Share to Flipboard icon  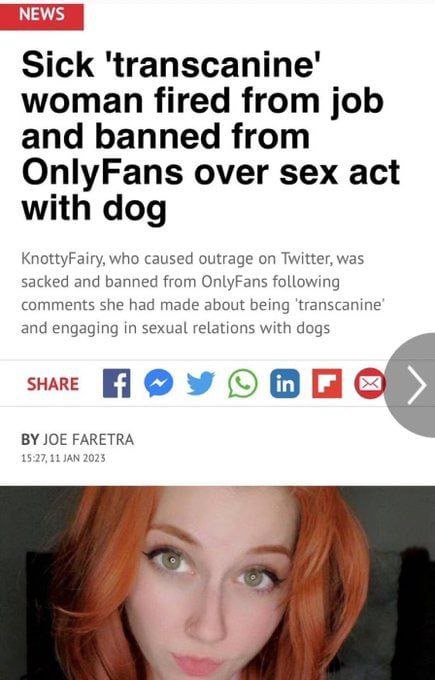click(x=327, y=384)
